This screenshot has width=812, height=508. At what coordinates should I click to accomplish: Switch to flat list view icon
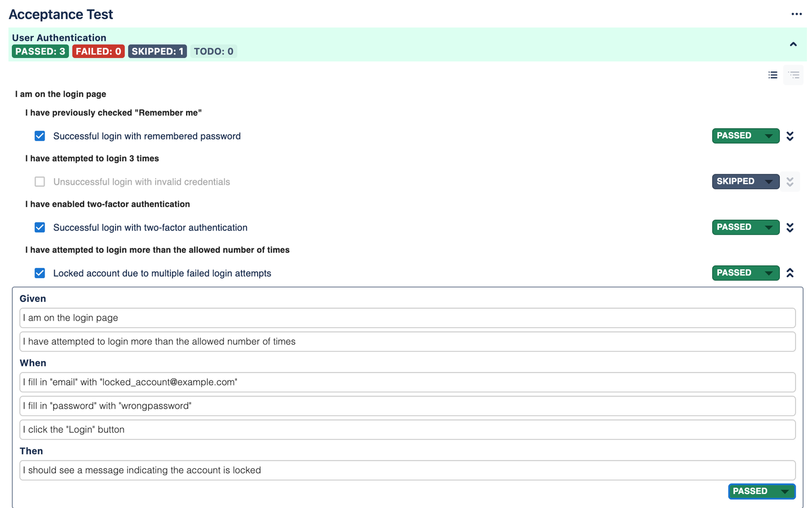tap(773, 75)
